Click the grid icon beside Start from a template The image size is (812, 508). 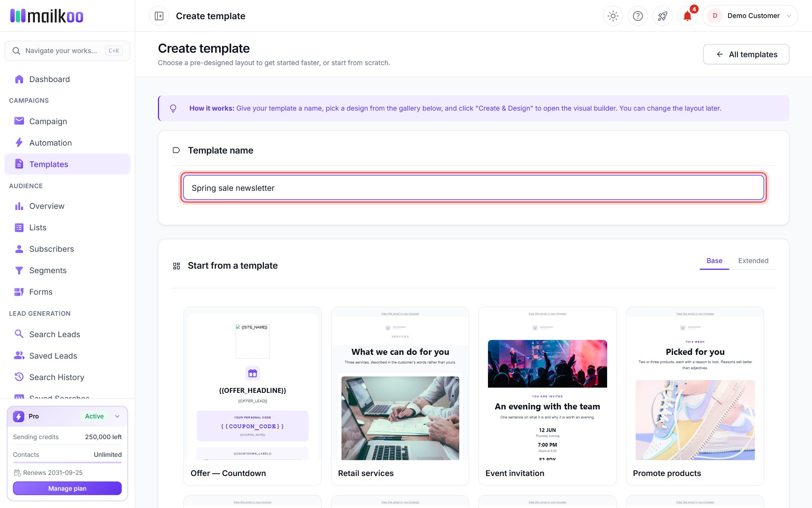176,266
